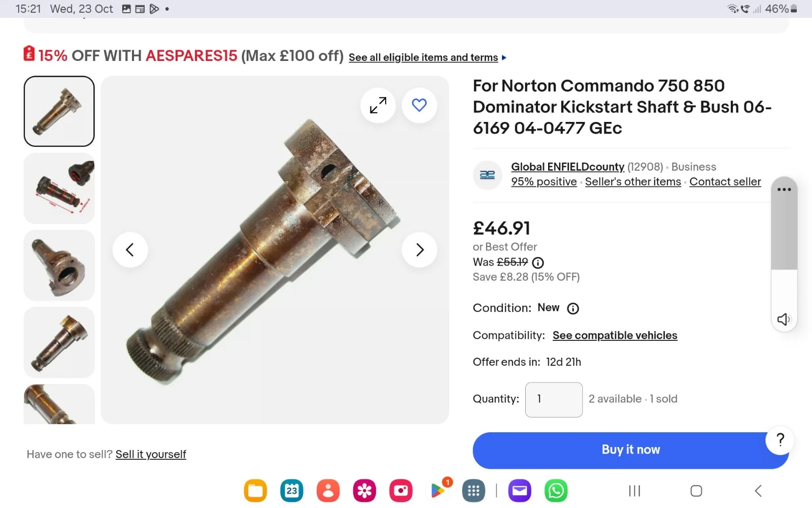812x508 pixels.
Task: Open condition details info icon beside New
Action: click(573, 308)
